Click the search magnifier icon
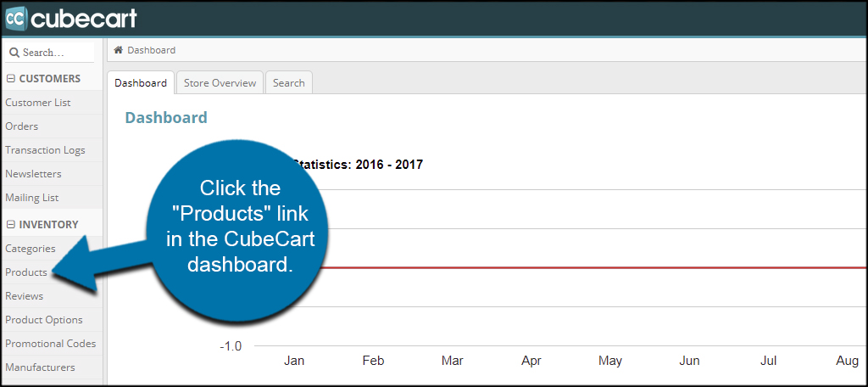The width and height of the screenshot is (868, 387). (14, 53)
